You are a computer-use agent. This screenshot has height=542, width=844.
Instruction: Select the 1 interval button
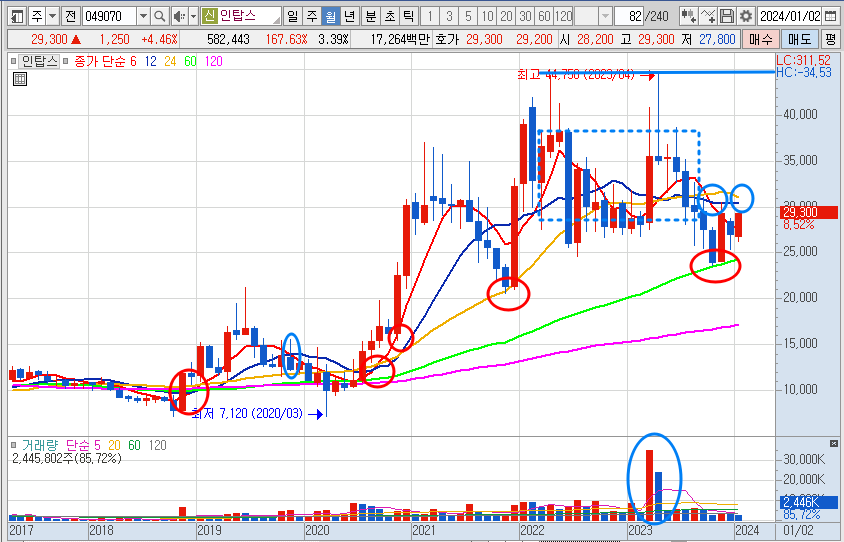coord(430,16)
